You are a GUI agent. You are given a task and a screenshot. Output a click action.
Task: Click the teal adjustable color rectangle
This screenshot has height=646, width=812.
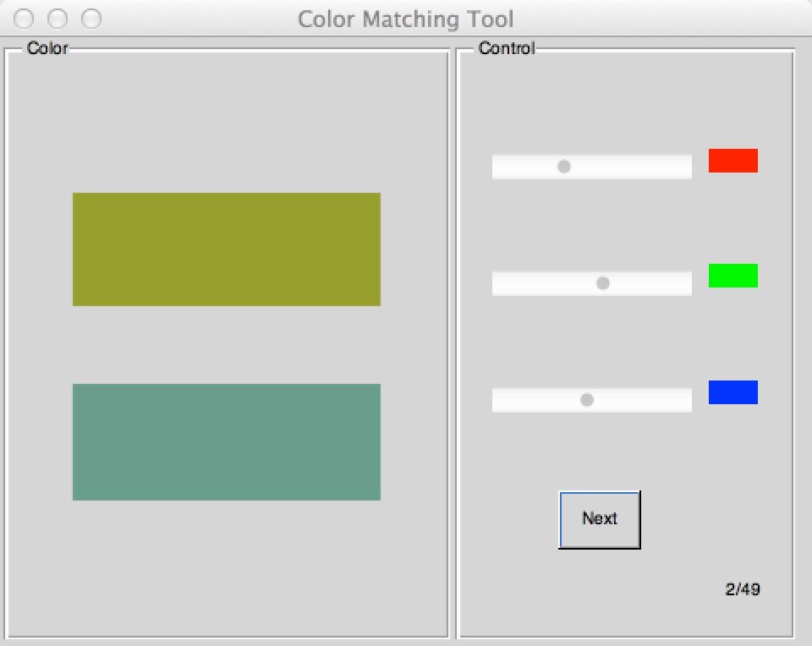[x=227, y=442]
